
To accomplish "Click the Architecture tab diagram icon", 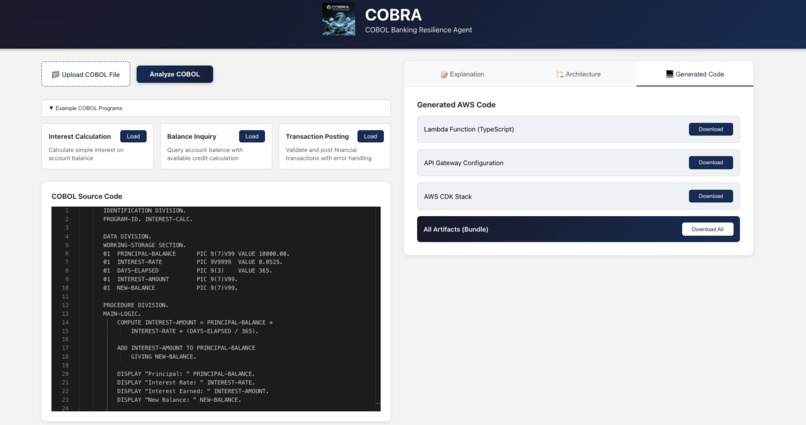I will [560, 75].
